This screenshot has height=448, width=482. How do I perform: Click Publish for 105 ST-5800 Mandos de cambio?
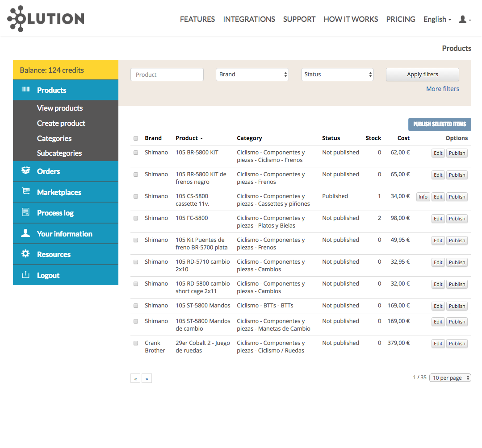tap(457, 322)
